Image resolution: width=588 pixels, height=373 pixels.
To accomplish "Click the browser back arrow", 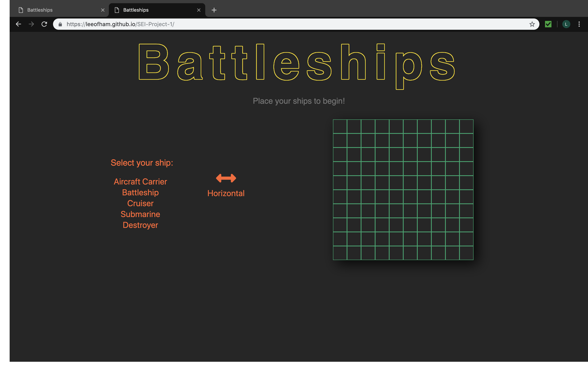I will [x=18, y=24].
